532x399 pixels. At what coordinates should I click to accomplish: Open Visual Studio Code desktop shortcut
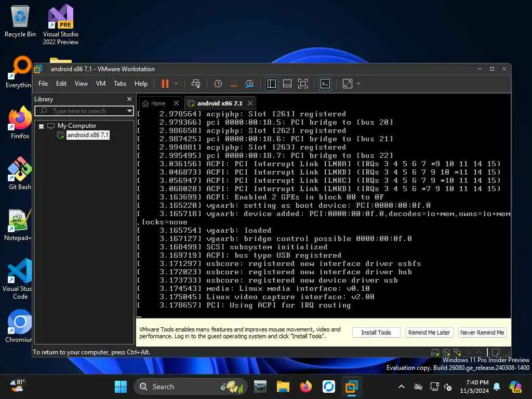[x=18, y=279]
